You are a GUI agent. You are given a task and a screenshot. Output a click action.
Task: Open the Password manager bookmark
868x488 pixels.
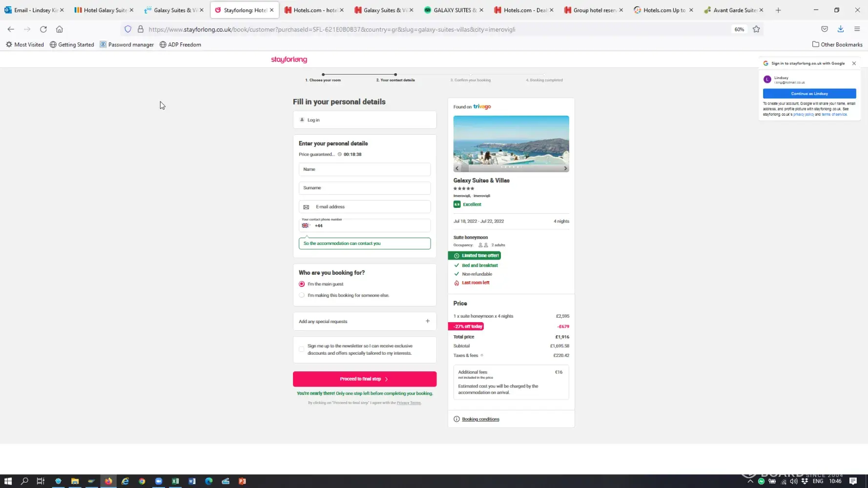[127, 44]
